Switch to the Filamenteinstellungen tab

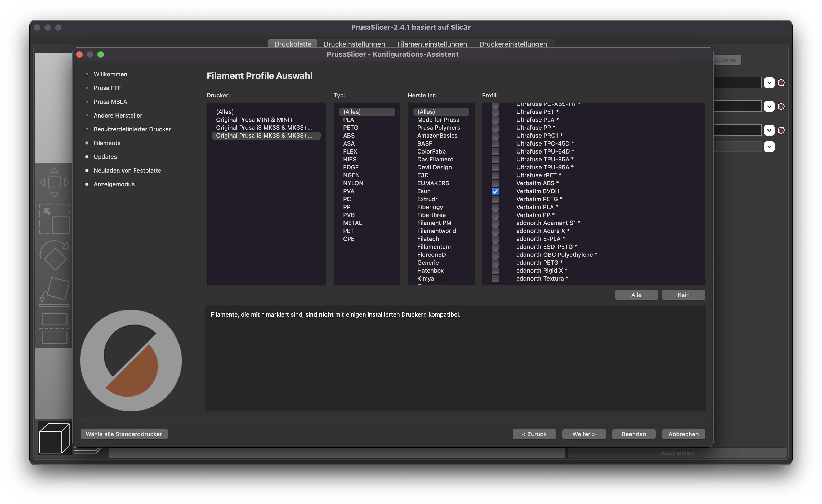(x=432, y=44)
